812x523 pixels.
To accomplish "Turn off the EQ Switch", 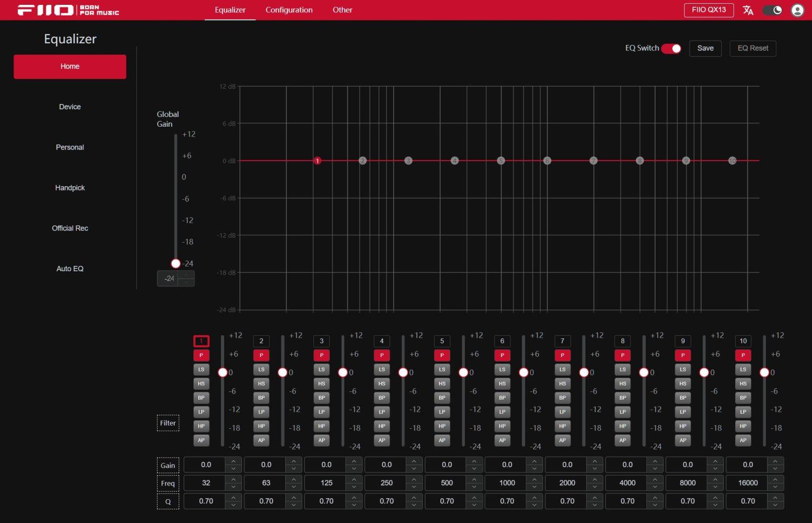I will [x=671, y=48].
